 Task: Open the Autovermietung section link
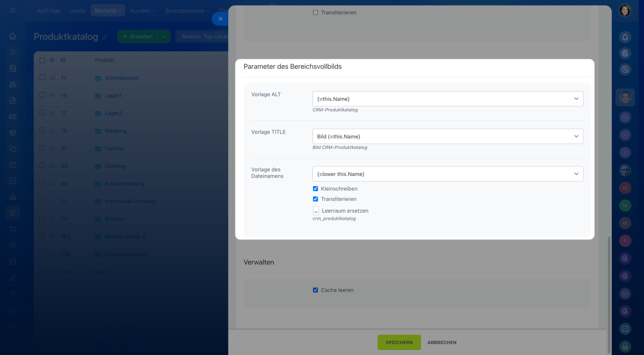pyautogui.click(x=124, y=184)
